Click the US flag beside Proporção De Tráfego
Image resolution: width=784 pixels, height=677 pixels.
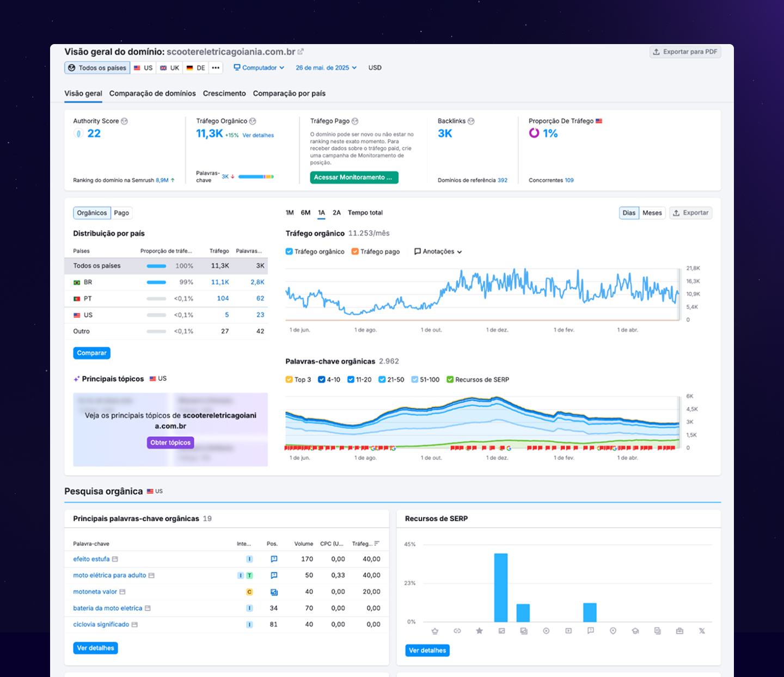[599, 121]
